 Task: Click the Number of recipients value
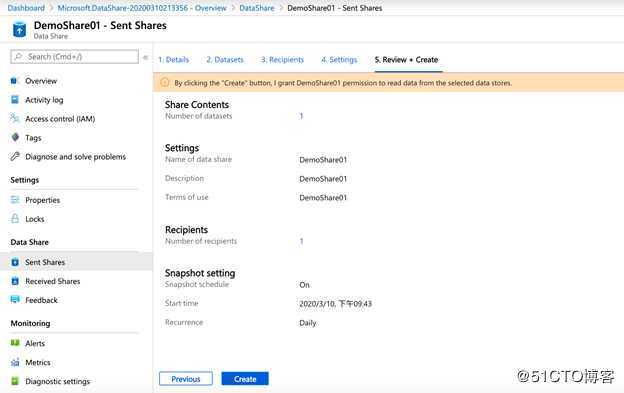(301, 241)
